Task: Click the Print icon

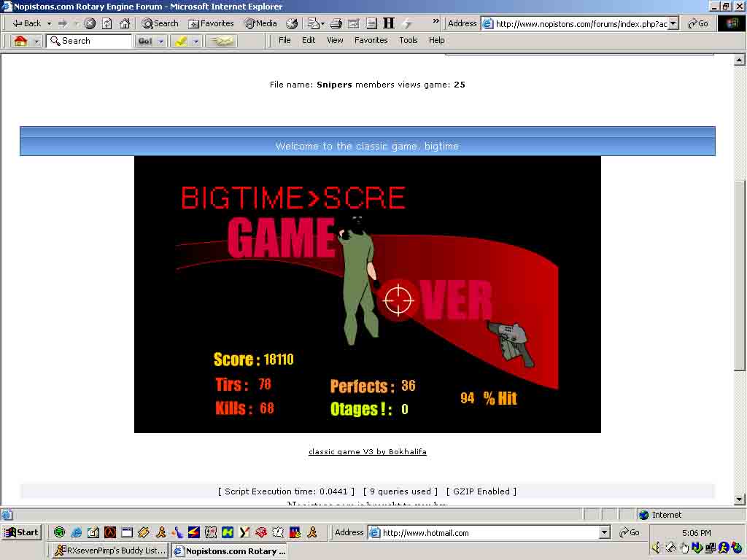Action: pos(336,23)
